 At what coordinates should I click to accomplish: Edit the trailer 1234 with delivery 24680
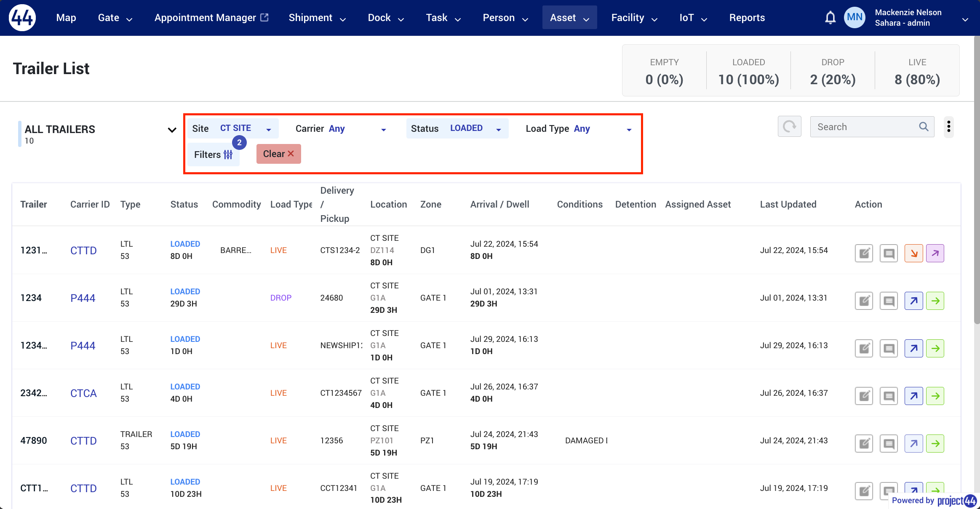point(864,301)
